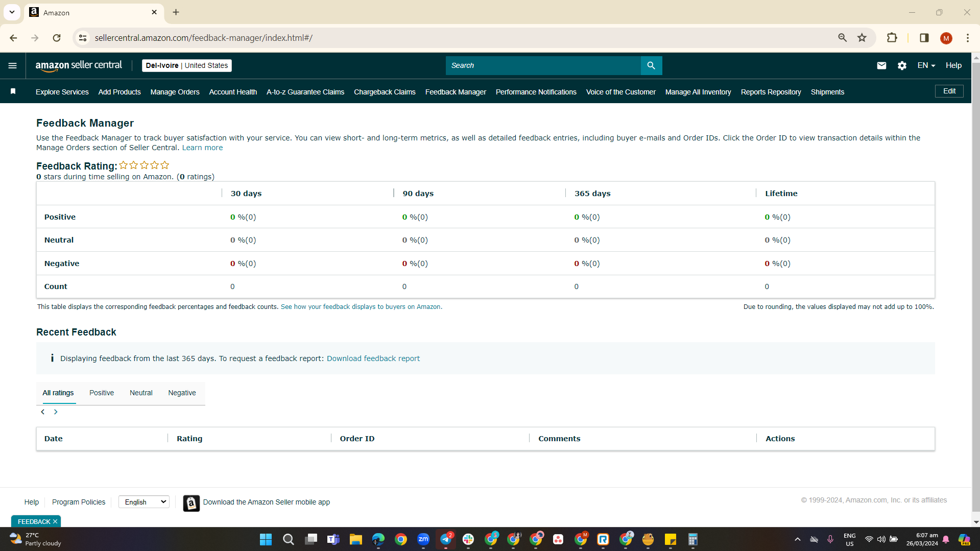980x551 pixels.
Task: Open Account Health in the nav bar
Action: (x=233, y=92)
